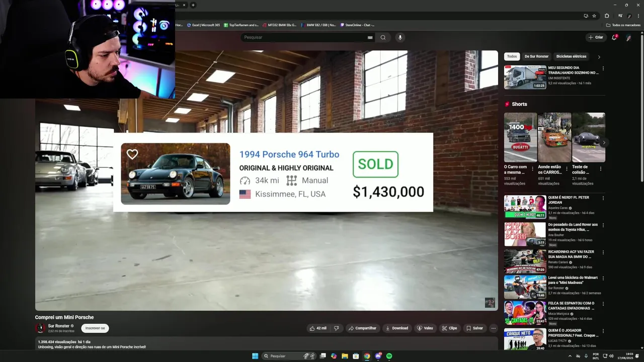
Task: Open options for 'Teste de colisão' short
Action: pyautogui.click(x=600, y=169)
